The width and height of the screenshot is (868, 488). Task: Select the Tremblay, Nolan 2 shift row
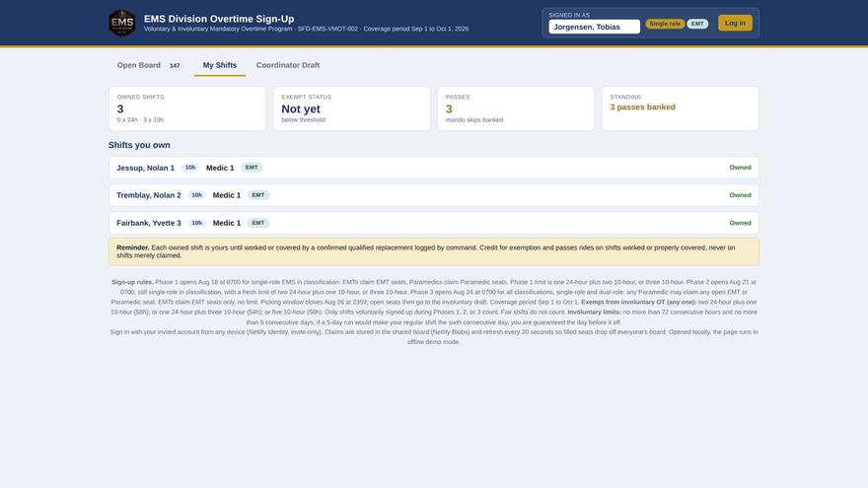[x=434, y=195]
